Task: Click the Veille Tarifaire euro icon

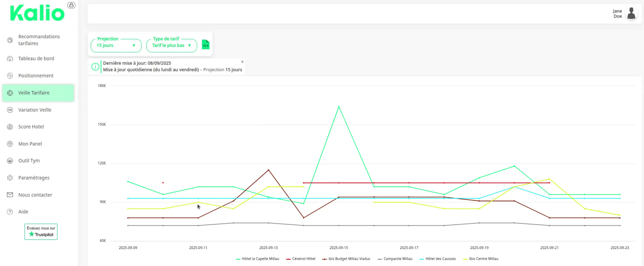Action: (10, 93)
